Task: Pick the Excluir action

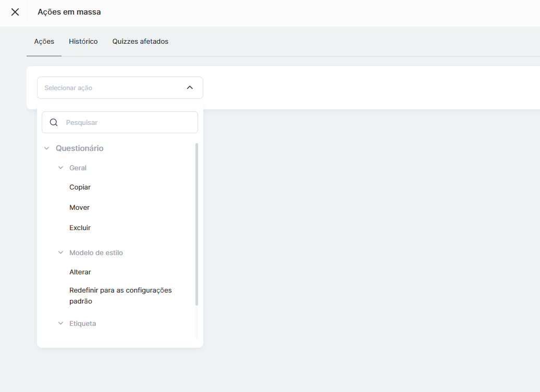Action: tap(80, 228)
